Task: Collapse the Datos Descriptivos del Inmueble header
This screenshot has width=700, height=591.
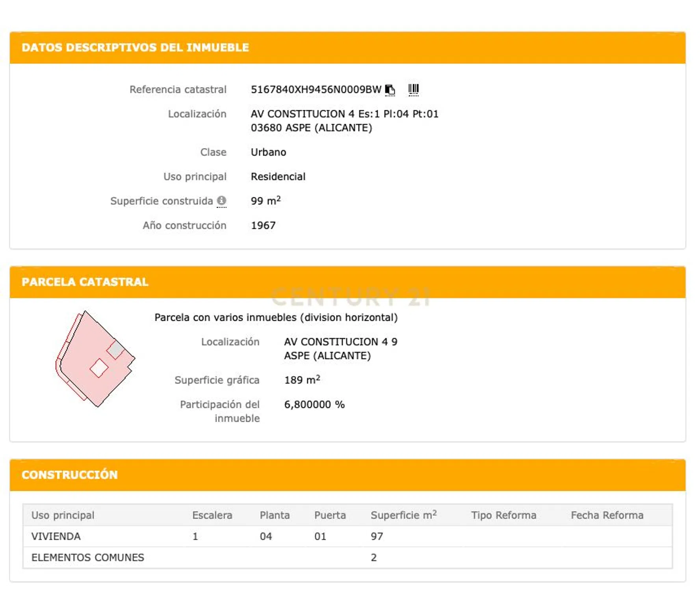Action: (x=135, y=48)
